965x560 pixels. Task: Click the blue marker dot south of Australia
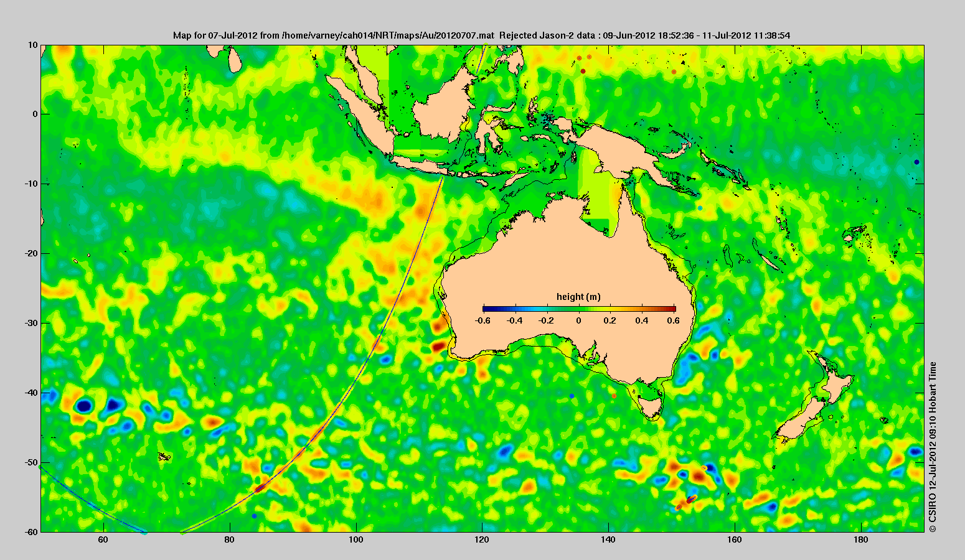(572, 396)
